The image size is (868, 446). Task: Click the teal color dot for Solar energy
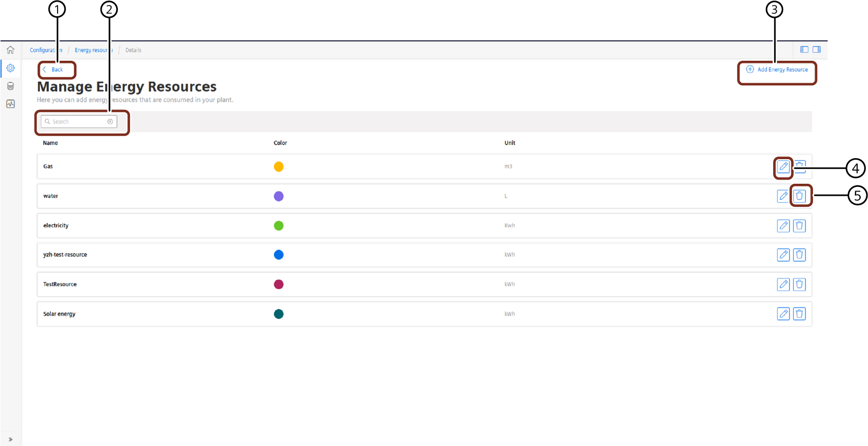279,314
